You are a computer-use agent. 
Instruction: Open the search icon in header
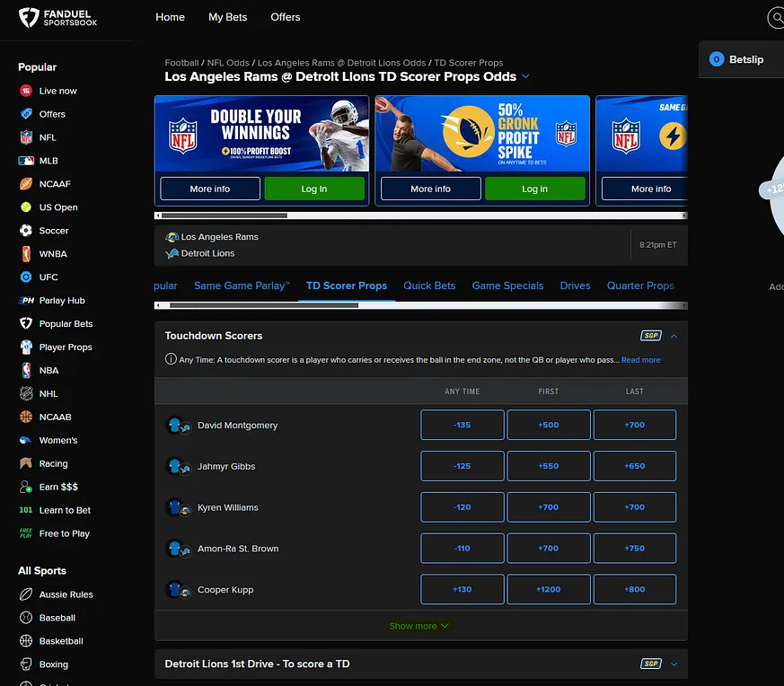pyautogui.click(x=776, y=18)
